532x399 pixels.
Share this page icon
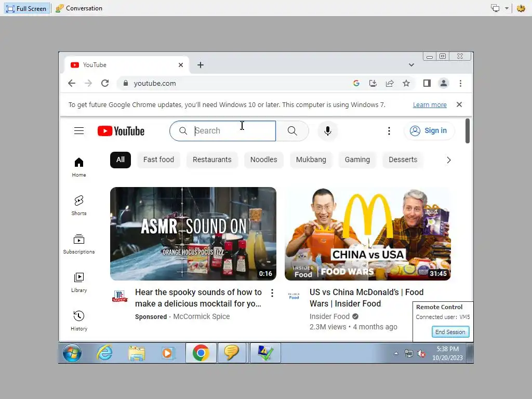point(390,83)
